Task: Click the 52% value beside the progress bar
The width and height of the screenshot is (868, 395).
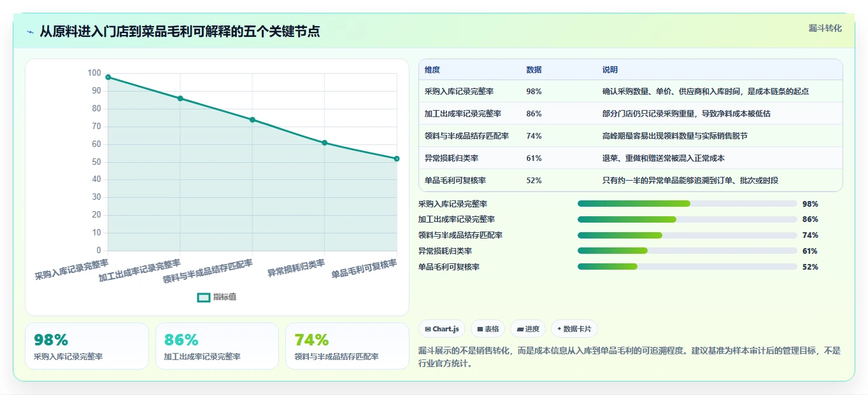Action: click(x=810, y=267)
